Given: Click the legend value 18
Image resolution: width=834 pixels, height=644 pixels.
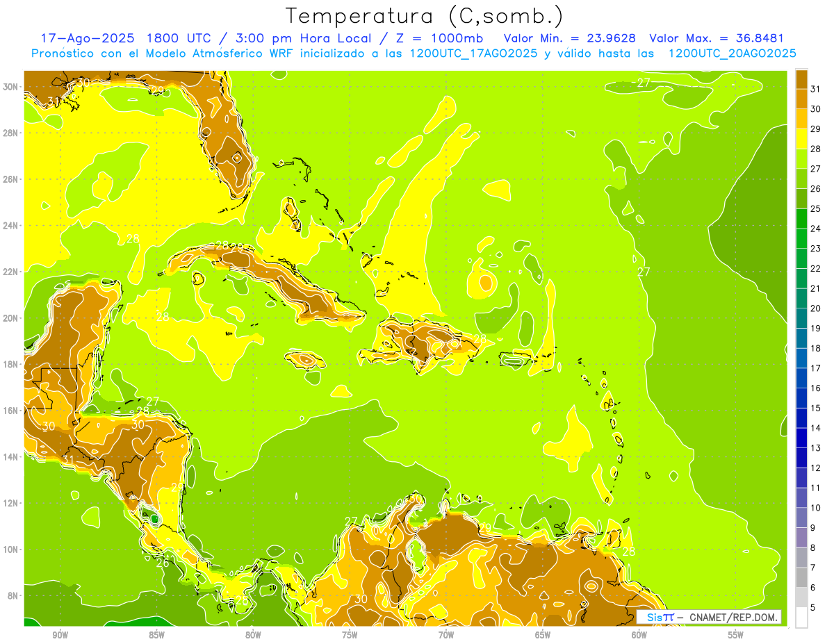Looking at the screenshot, I should pos(816,348).
